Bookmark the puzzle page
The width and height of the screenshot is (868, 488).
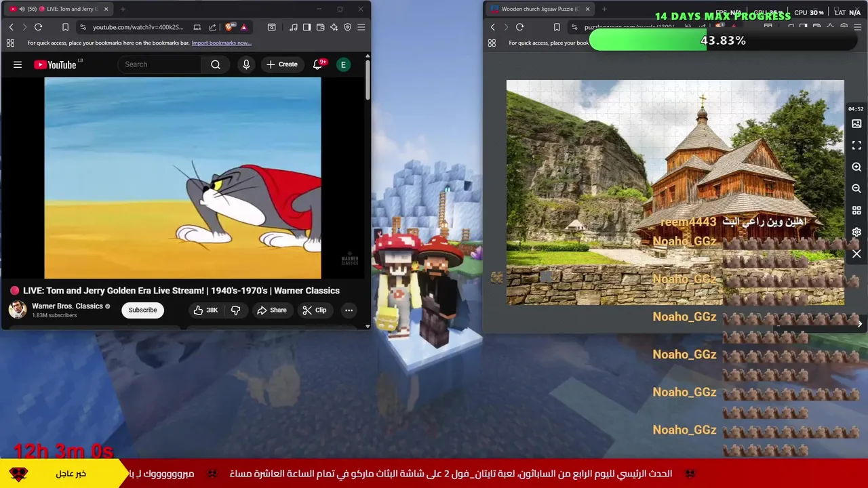point(557,27)
